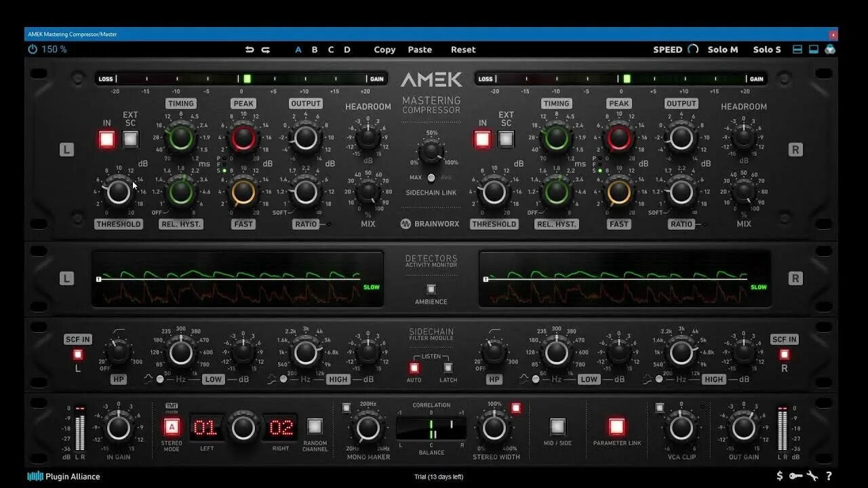Click the left sidechain LOW frequency knob
Image resolution: width=868 pixels, height=488 pixels.
[181, 352]
